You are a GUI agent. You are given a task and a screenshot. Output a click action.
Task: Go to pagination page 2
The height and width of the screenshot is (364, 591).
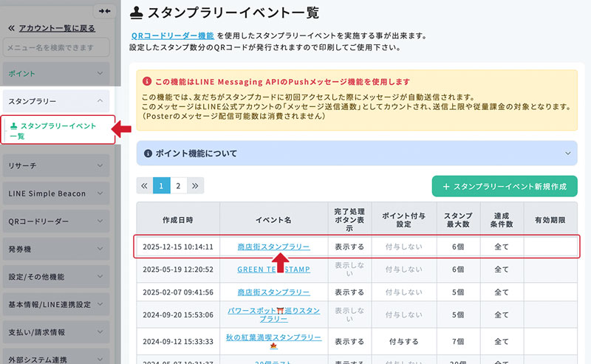click(x=178, y=186)
